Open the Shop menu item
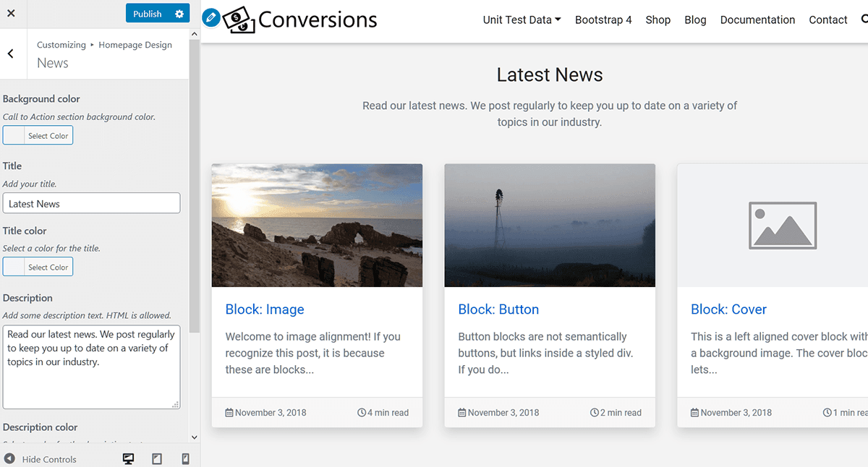Image resolution: width=868 pixels, height=467 pixels. 658,20
